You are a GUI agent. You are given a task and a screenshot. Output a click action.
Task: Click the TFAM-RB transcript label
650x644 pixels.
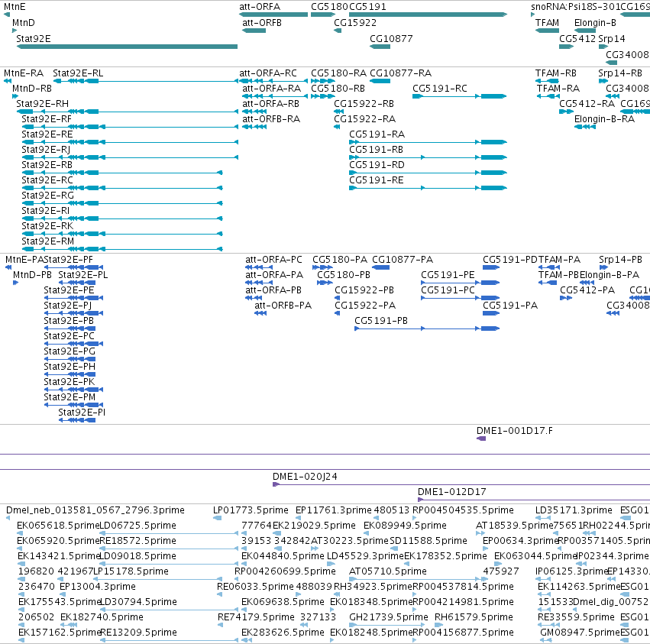[556, 73]
